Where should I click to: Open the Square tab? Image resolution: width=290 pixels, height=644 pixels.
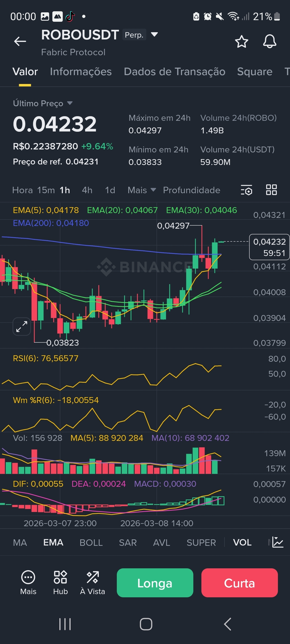point(255,72)
